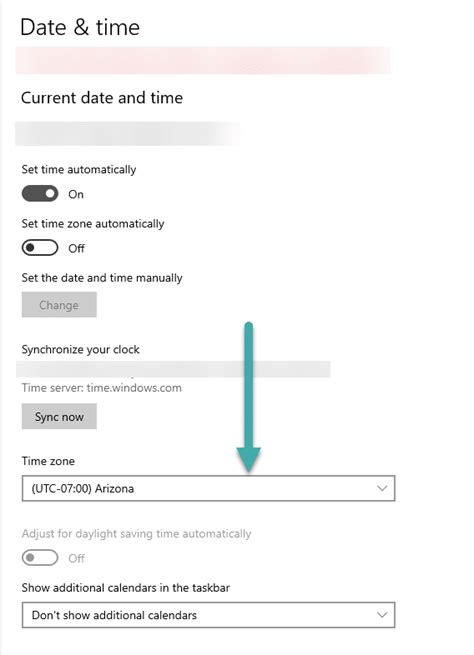Click Show additional calendars in taskbar label
This screenshot has height=655, width=474.
126,588
